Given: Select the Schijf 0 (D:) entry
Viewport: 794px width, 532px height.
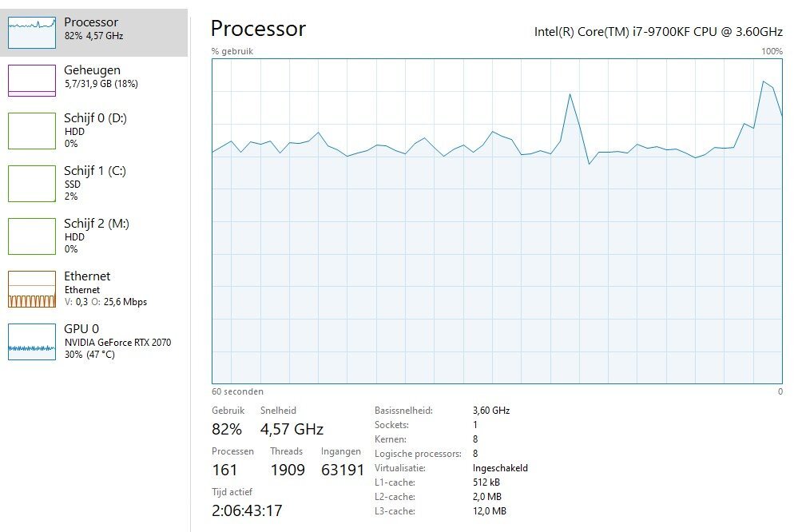Looking at the screenshot, I should point(95,118).
